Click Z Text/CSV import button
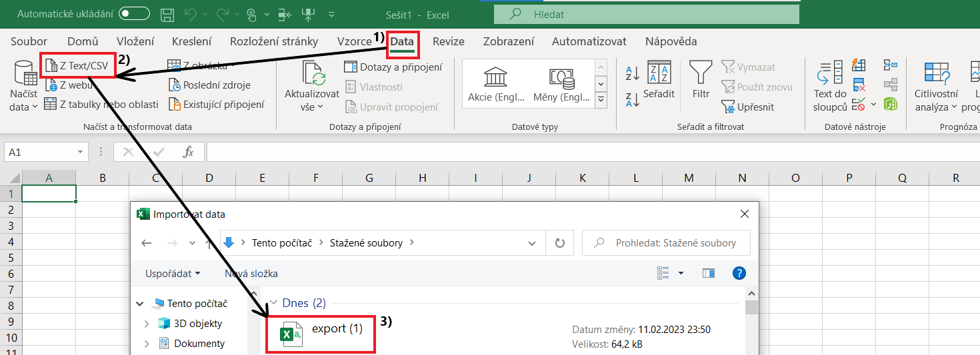980x355 pixels. 77,66
